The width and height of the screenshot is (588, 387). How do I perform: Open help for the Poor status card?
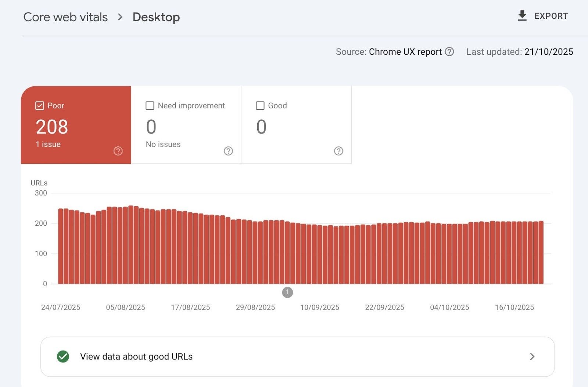coord(117,151)
